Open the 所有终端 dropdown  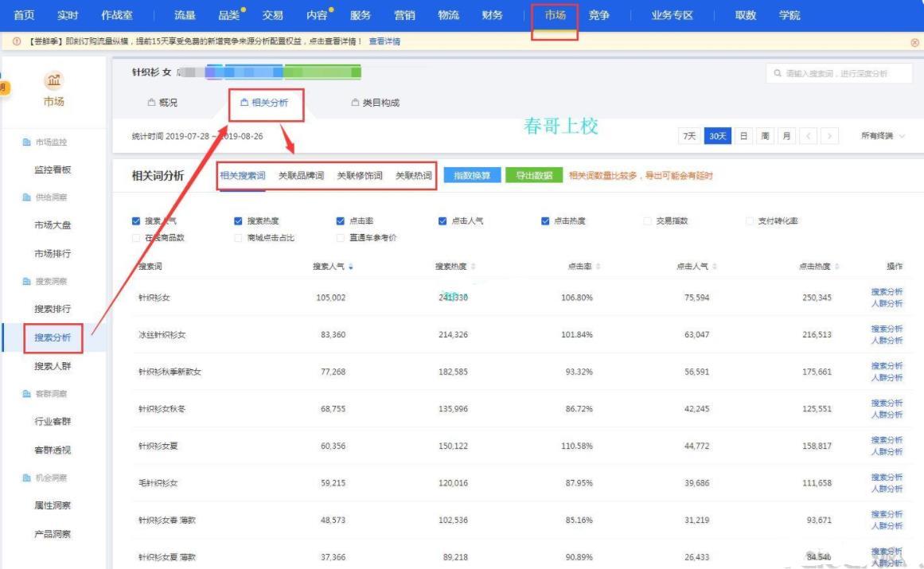click(883, 136)
